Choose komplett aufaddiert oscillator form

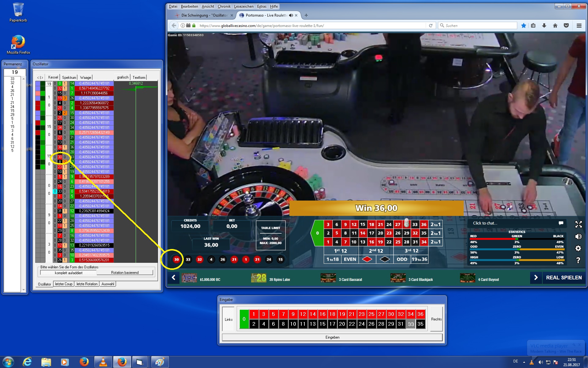(69, 273)
